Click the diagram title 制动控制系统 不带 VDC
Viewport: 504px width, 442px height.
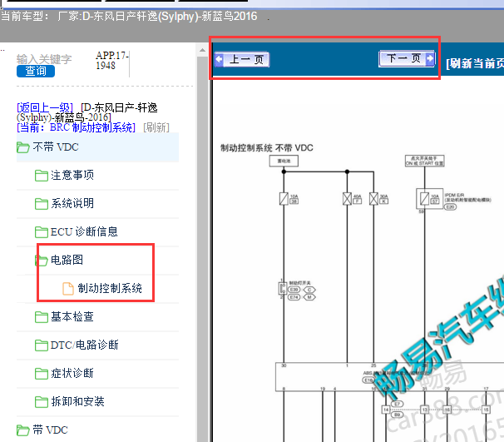pyautogui.click(x=267, y=148)
